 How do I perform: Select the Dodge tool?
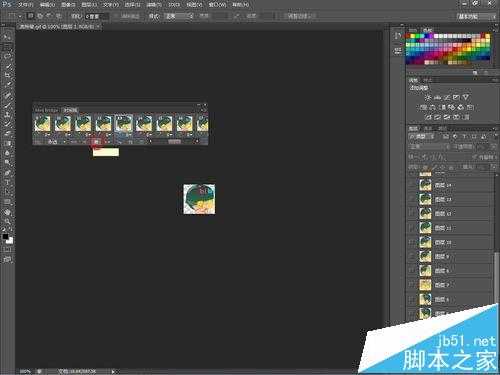coord(7,163)
